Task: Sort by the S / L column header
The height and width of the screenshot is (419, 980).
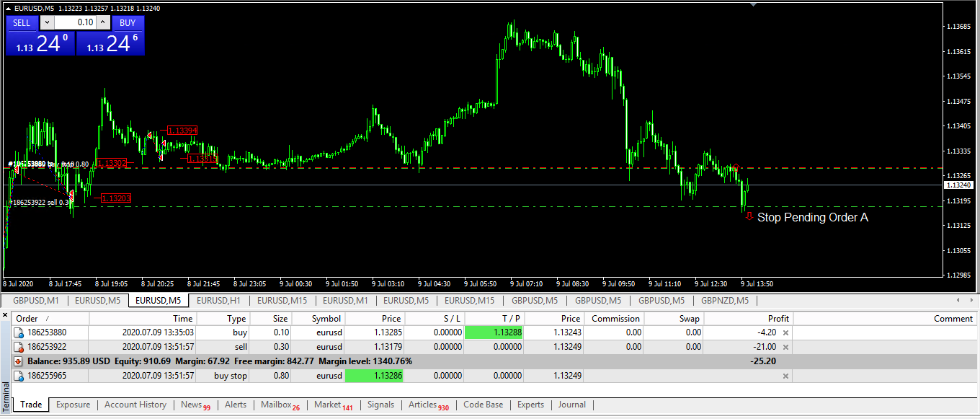Action: [x=435, y=318]
